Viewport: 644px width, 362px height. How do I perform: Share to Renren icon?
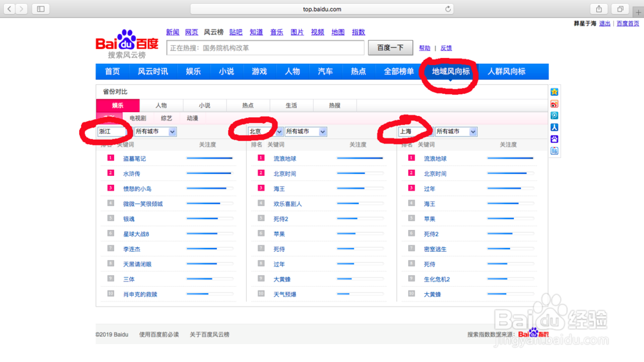pos(554,128)
